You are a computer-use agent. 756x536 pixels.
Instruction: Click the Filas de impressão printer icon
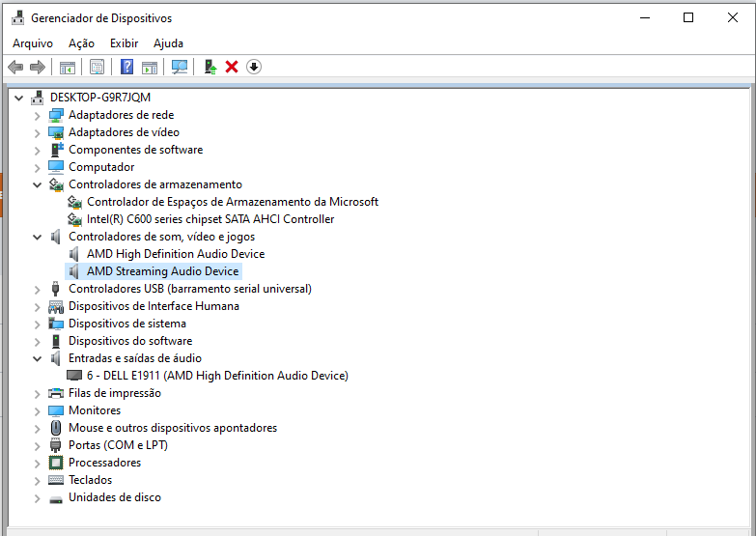(x=56, y=393)
